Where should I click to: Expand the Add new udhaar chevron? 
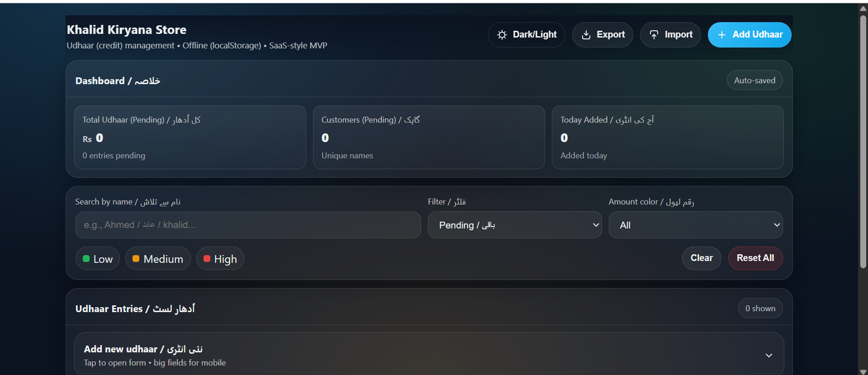(768, 356)
